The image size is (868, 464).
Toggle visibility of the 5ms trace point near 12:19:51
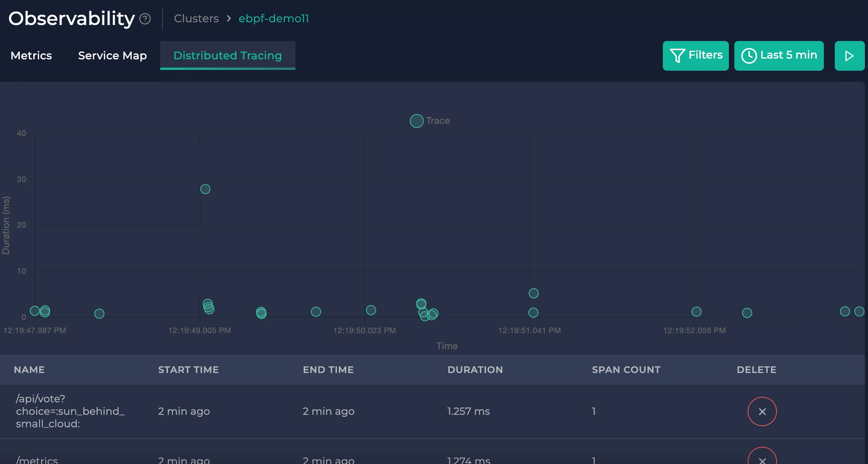pyautogui.click(x=533, y=293)
